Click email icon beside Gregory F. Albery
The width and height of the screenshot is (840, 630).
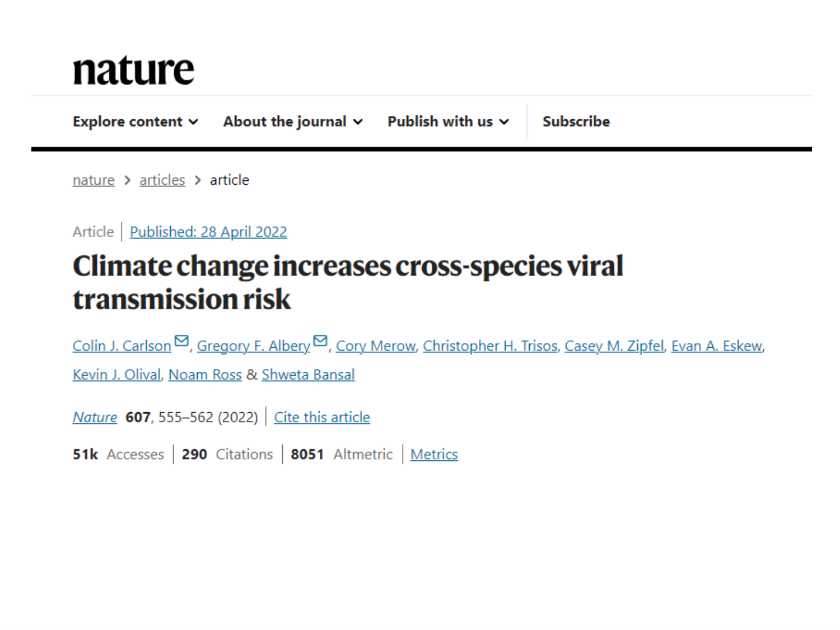coord(320,341)
